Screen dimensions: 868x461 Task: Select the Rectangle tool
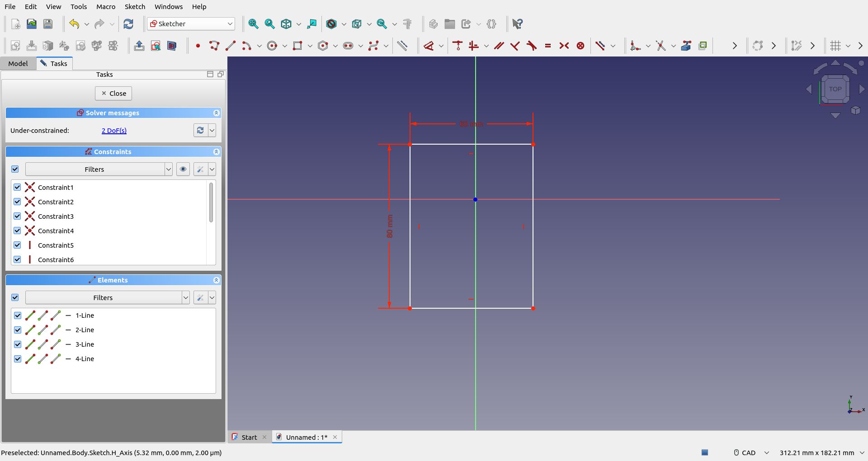297,46
